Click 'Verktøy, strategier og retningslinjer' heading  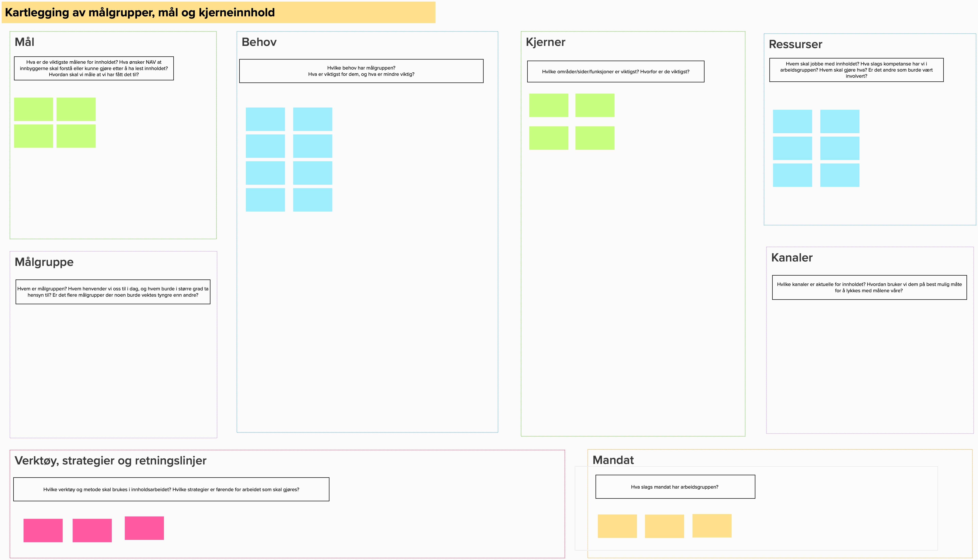pos(110,460)
